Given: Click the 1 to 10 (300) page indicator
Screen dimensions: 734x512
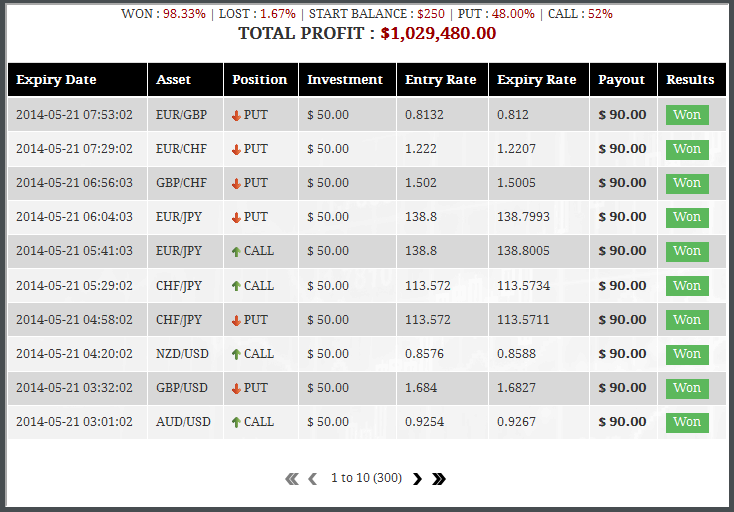Looking at the screenshot, I should (x=366, y=478).
